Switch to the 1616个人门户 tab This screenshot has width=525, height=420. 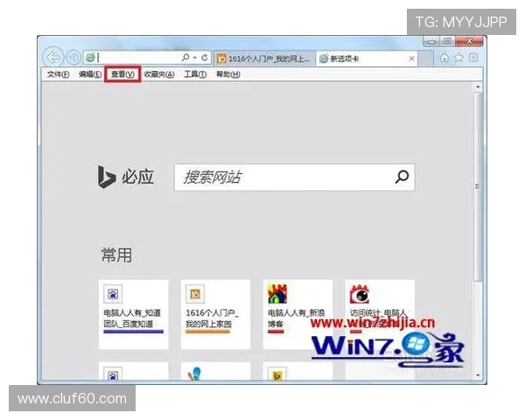(x=264, y=59)
